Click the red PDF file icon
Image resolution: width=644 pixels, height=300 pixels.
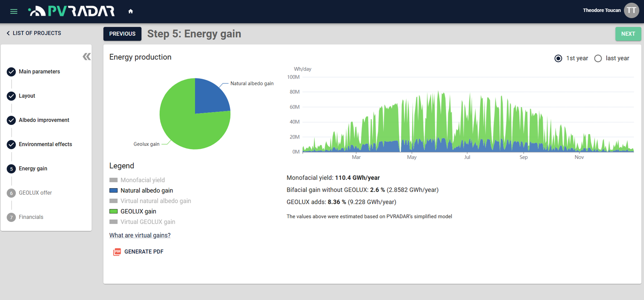pos(117,252)
